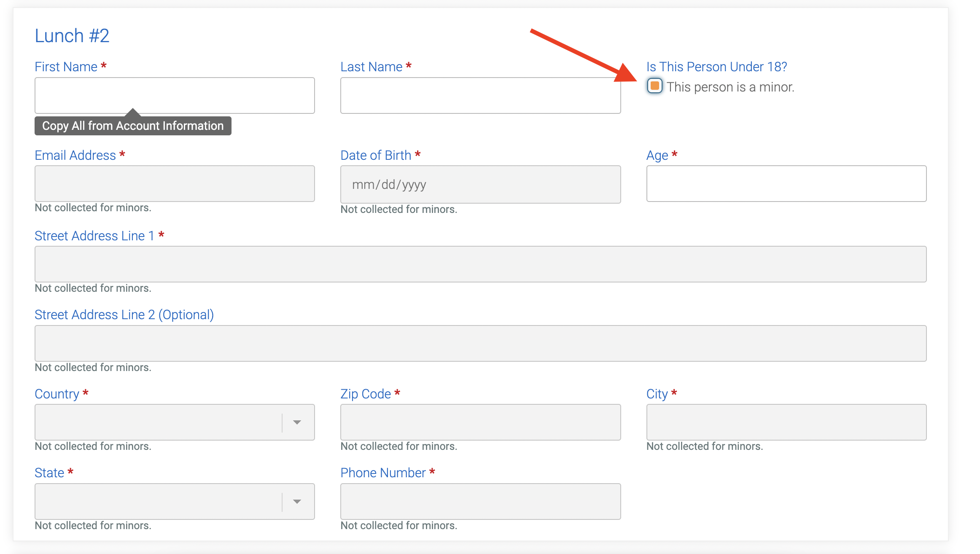Click the Zip Code field
Image resolution: width=980 pixels, height=554 pixels.
click(x=480, y=422)
